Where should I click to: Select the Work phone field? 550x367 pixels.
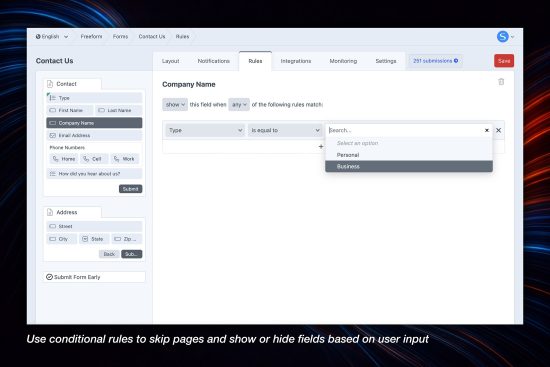125,159
